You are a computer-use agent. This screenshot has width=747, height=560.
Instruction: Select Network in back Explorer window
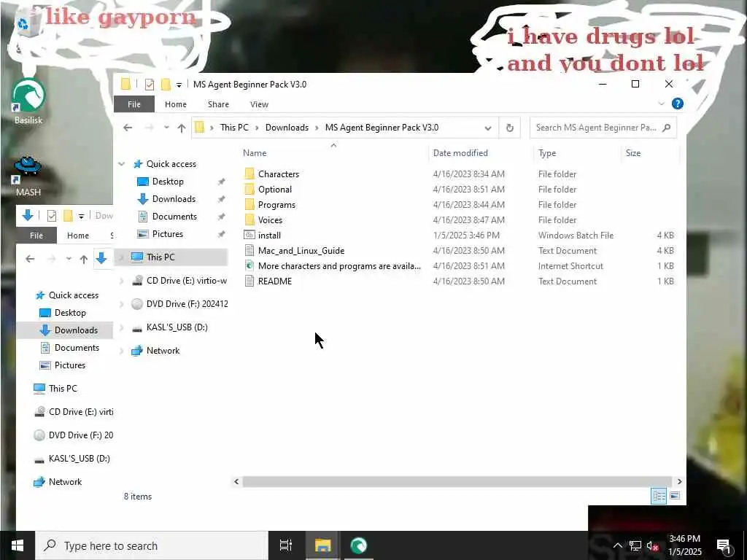pos(65,483)
